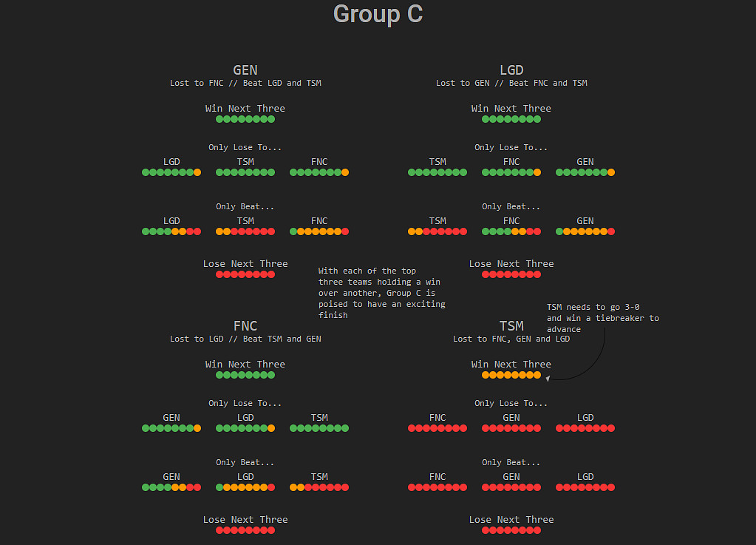Click the orange dot row under TSM's 'Win Next Three'
756x545 pixels.
tap(511, 375)
